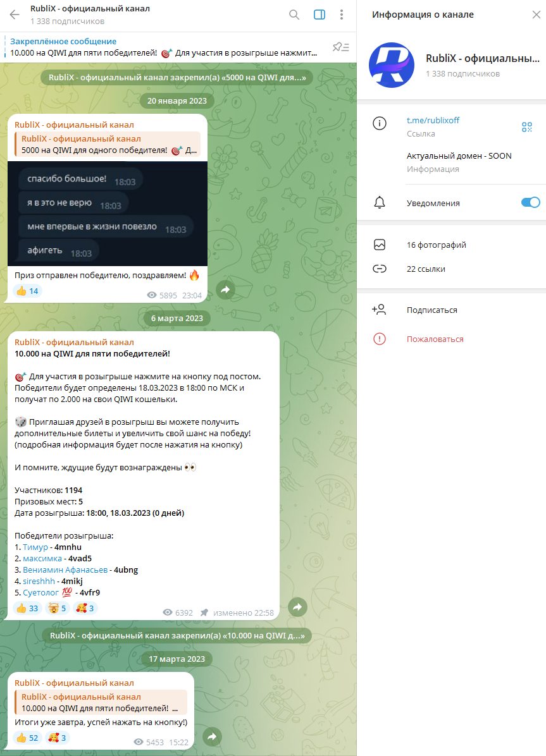Click Подписаться to join the channel
This screenshot has height=756, width=546.
tap(451, 310)
